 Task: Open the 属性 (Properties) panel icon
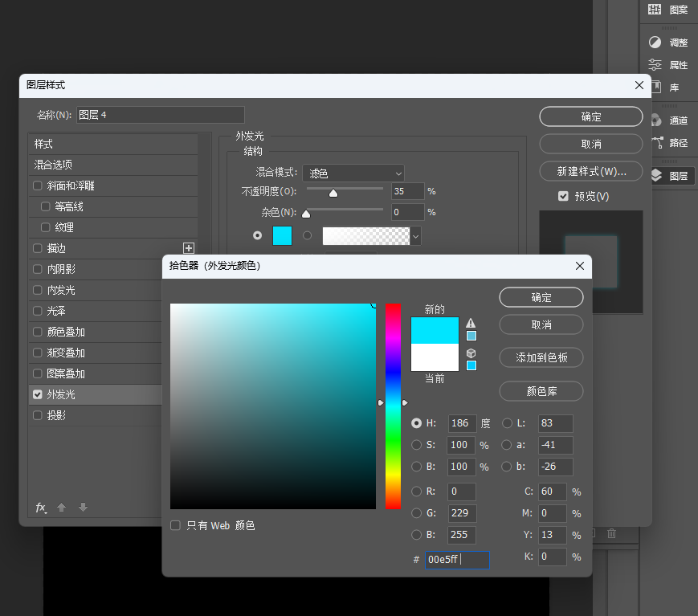655,65
